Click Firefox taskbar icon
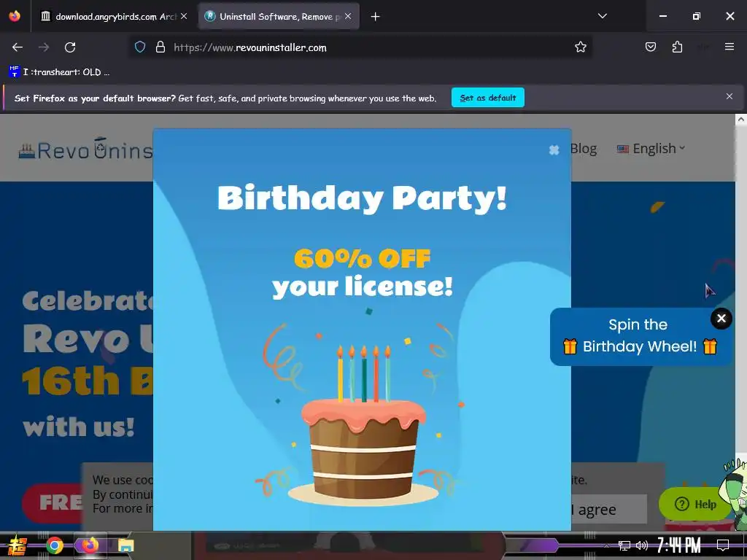The width and height of the screenshot is (747, 560). point(90,545)
